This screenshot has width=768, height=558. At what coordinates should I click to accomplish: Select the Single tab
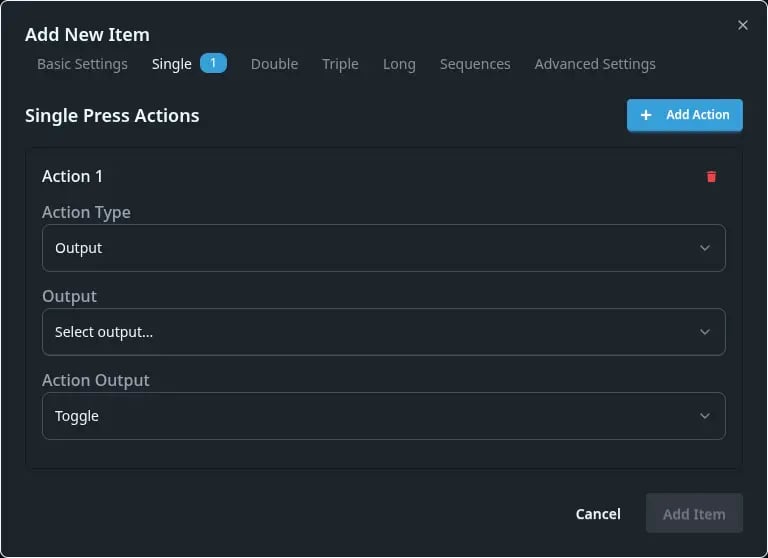[171, 64]
